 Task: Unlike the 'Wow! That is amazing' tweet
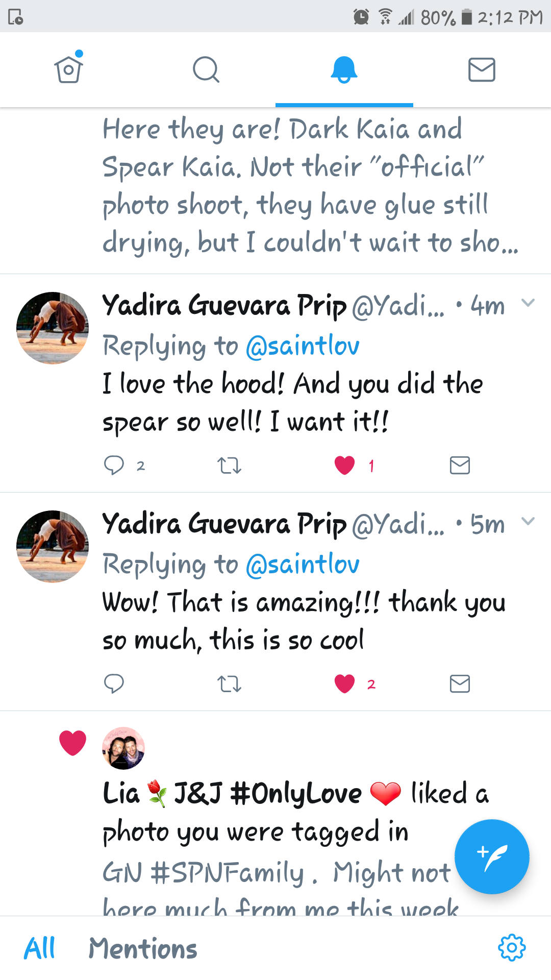[x=345, y=683]
